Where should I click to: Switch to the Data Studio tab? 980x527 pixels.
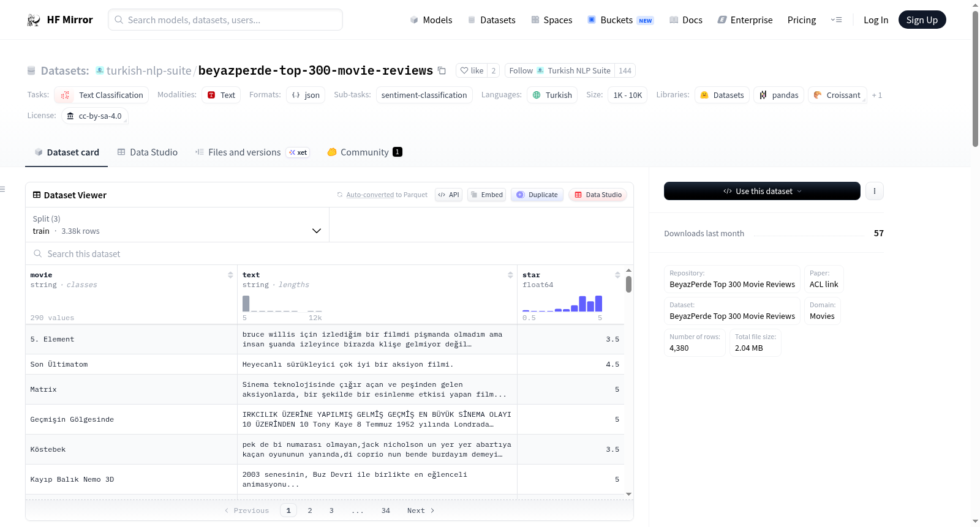[x=147, y=152]
